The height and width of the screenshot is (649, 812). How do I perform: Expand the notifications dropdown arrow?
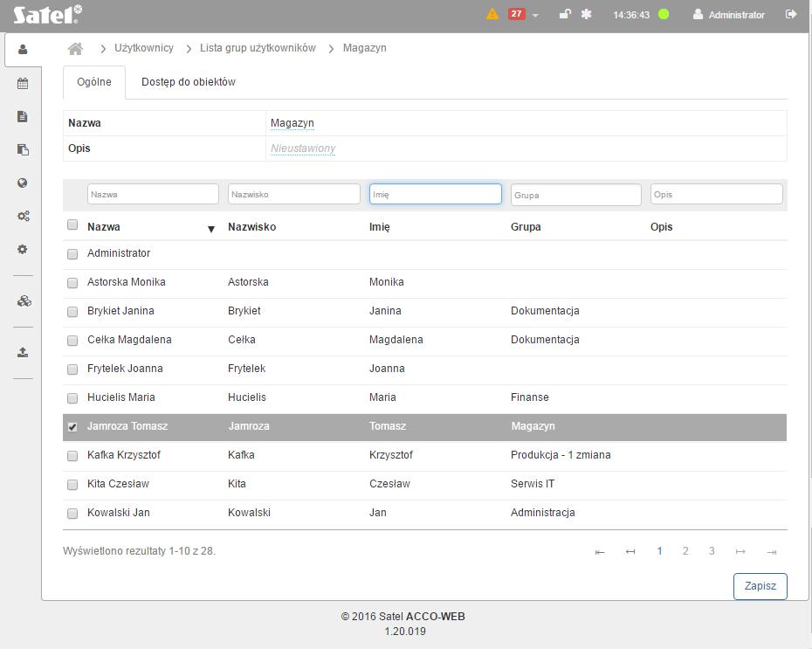pyautogui.click(x=535, y=16)
